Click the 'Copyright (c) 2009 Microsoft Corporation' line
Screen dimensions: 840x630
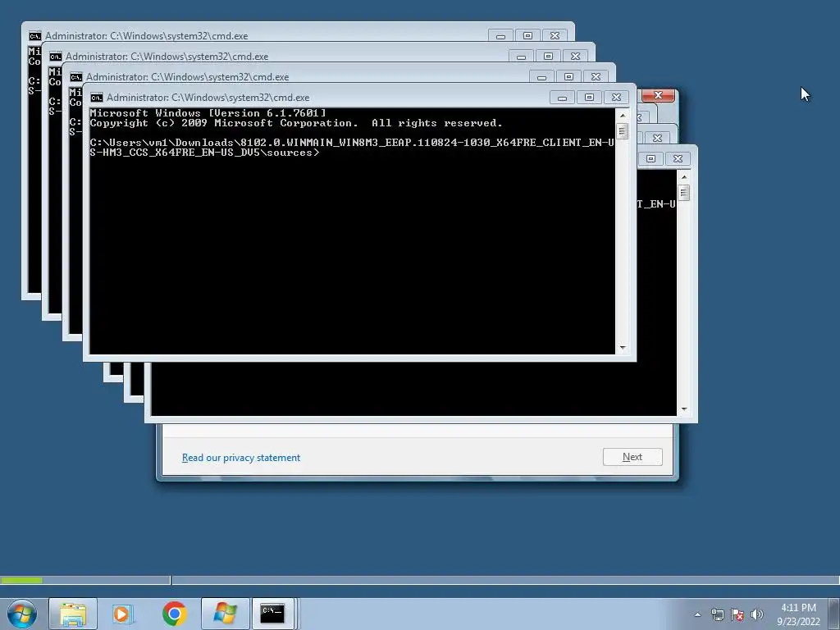click(x=296, y=123)
